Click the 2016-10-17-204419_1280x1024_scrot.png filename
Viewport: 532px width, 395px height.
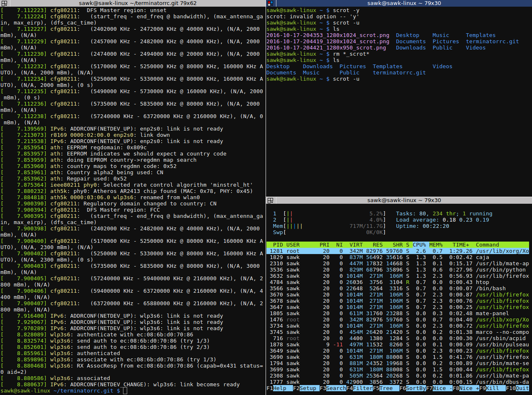click(x=328, y=42)
